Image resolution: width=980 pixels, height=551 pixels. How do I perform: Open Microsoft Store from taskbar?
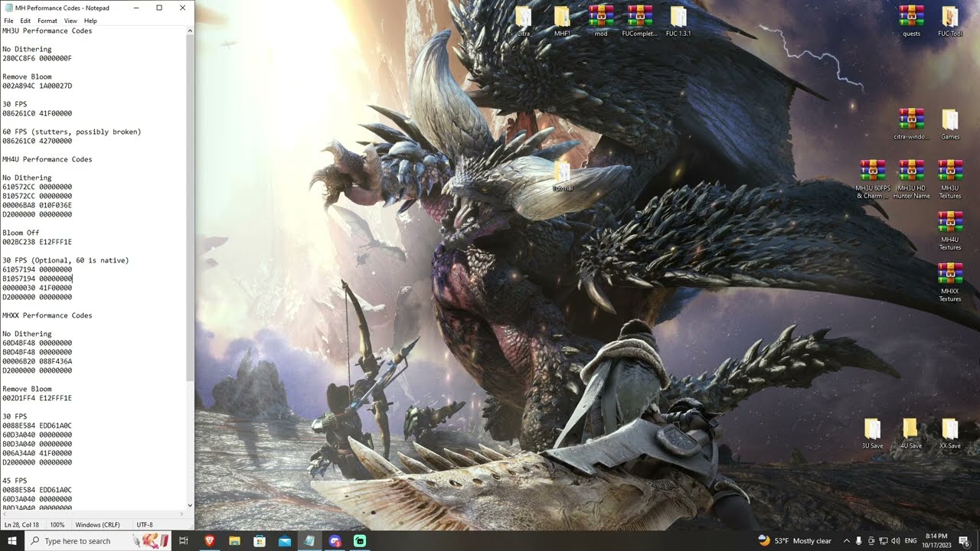260,541
